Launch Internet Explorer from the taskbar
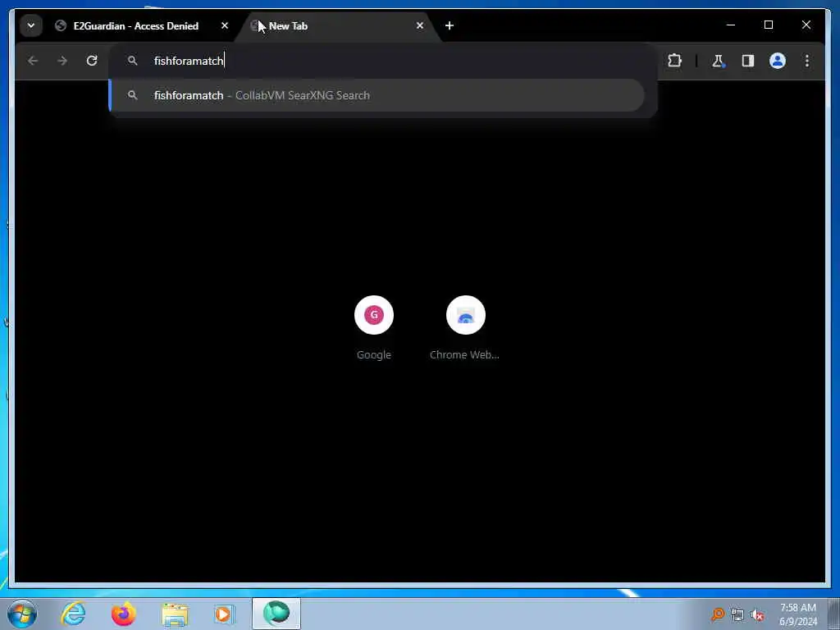This screenshot has width=840, height=630. (x=73, y=614)
